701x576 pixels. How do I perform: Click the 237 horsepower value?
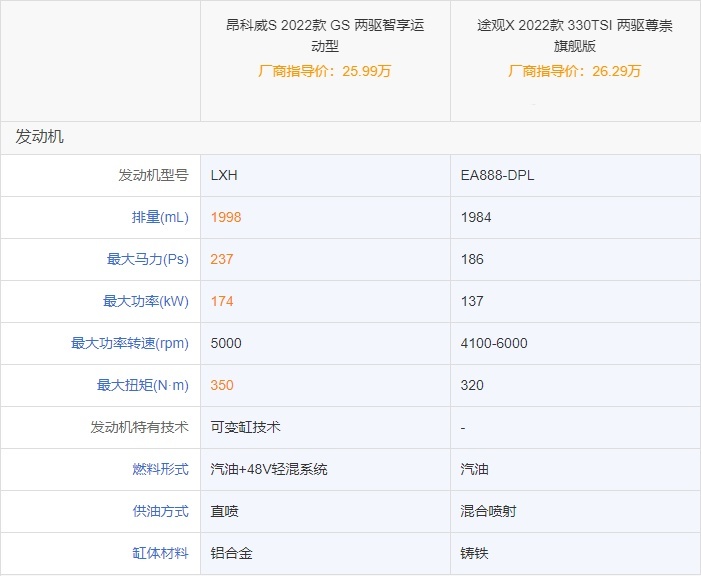222,259
